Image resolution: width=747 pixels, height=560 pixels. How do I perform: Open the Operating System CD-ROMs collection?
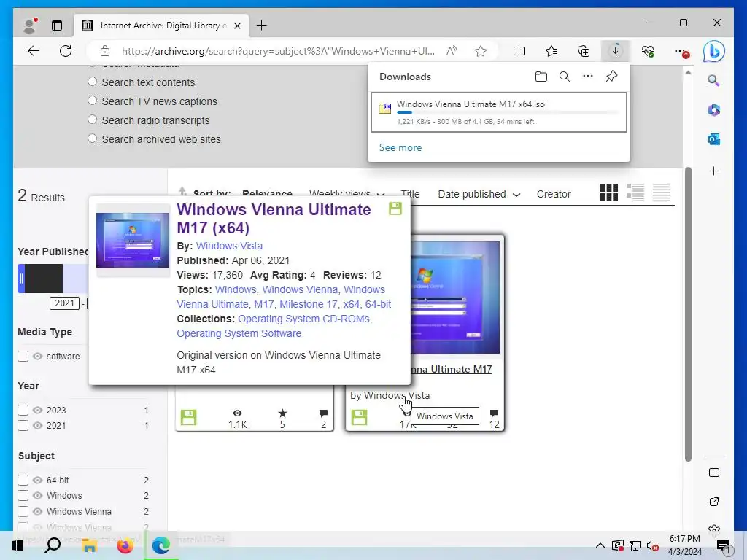305,319
